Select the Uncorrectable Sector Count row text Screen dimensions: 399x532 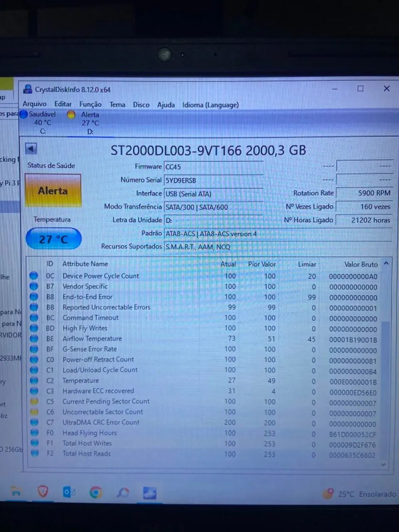coord(103,411)
